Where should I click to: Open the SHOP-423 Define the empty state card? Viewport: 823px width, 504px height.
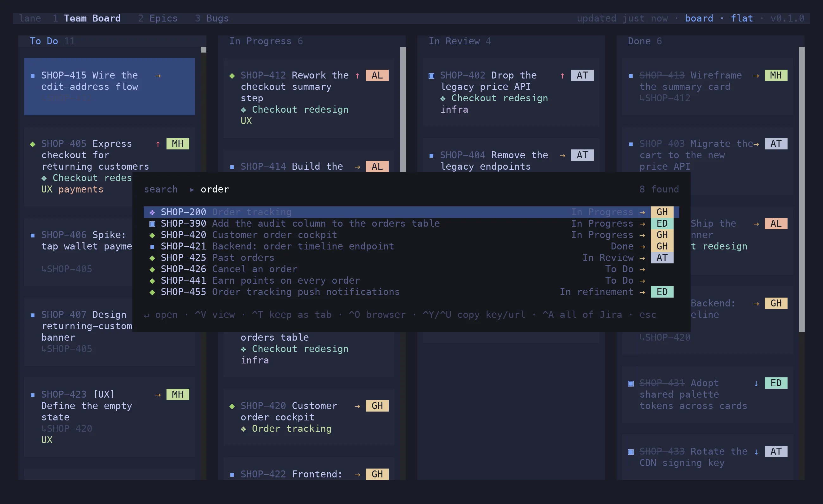(x=110, y=417)
